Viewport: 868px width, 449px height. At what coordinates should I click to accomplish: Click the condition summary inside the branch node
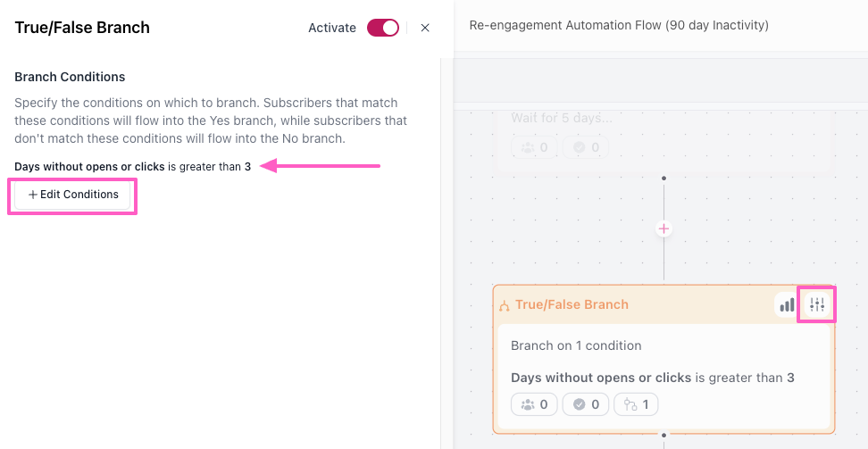coord(653,378)
